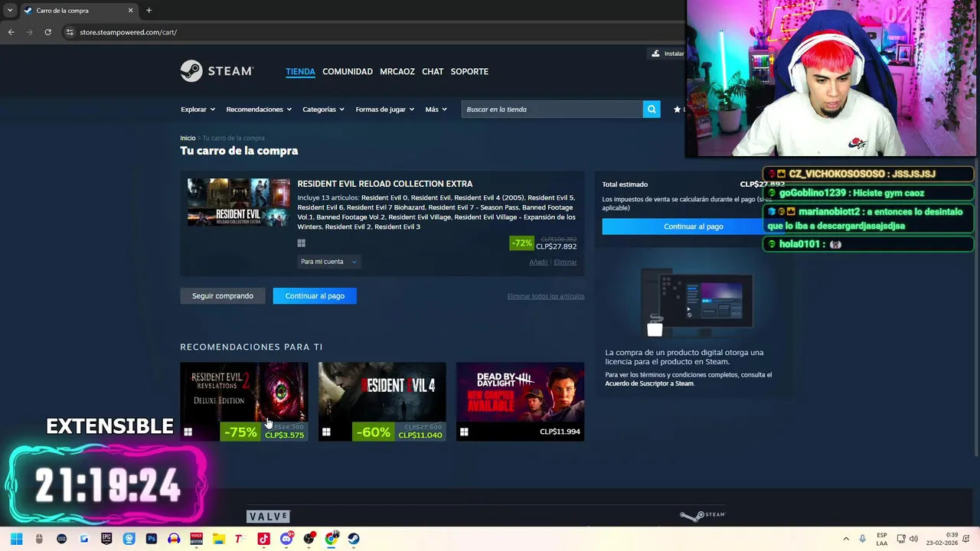Expand the Recomendaciones dropdown menu
This screenshot has height=551, width=980.
coord(259,109)
